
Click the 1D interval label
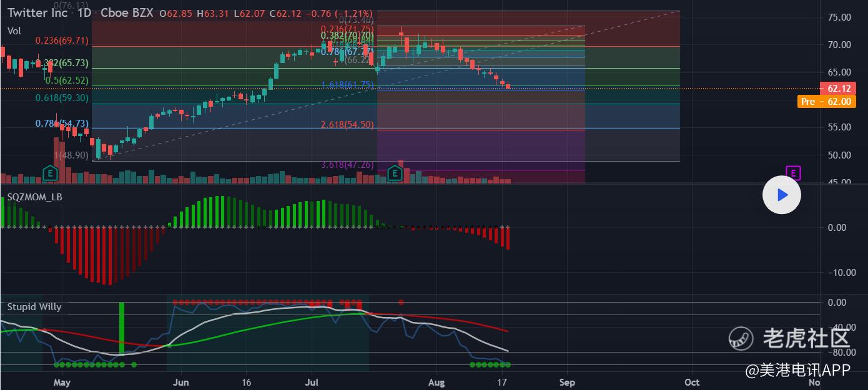tap(85, 13)
